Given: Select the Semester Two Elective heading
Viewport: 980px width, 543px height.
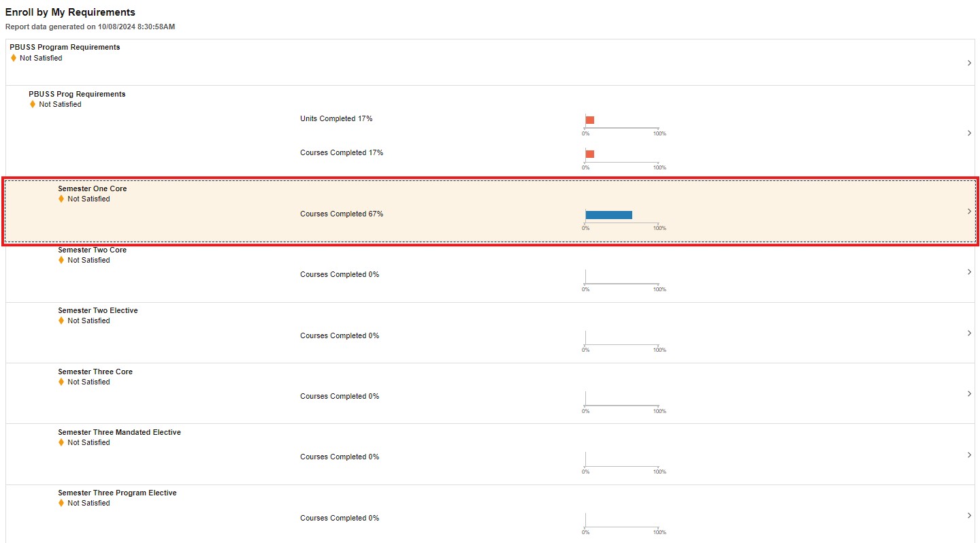Looking at the screenshot, I should point(97,310).
